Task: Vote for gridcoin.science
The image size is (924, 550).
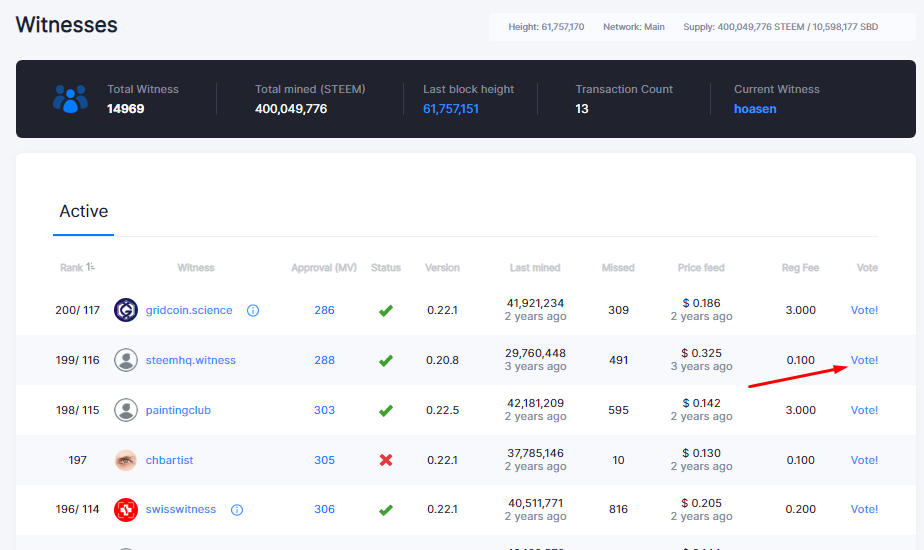Action: click(864, 310)
